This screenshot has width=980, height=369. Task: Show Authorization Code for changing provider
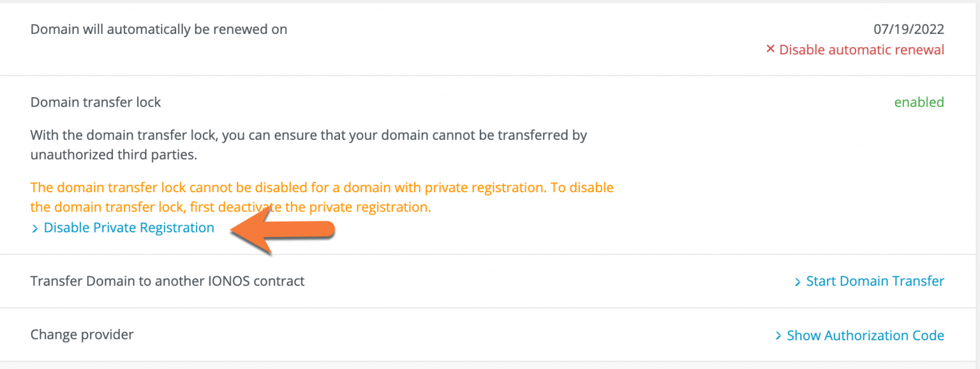865,335
